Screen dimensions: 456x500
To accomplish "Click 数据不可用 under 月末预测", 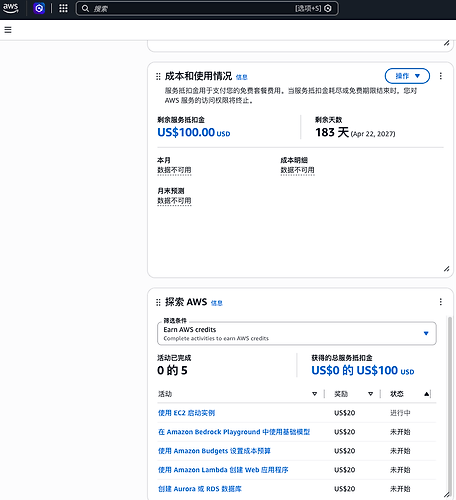I will point(174,201).
